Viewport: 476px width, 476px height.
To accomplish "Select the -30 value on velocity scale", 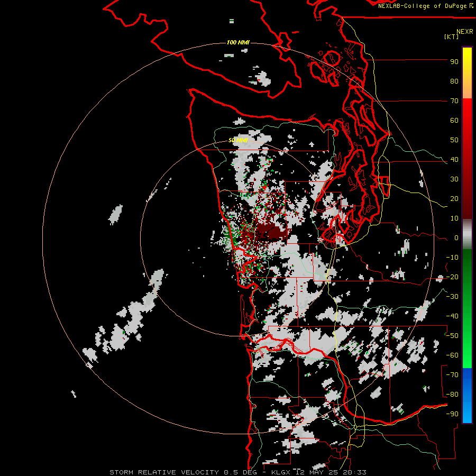I will click(452, 297).
